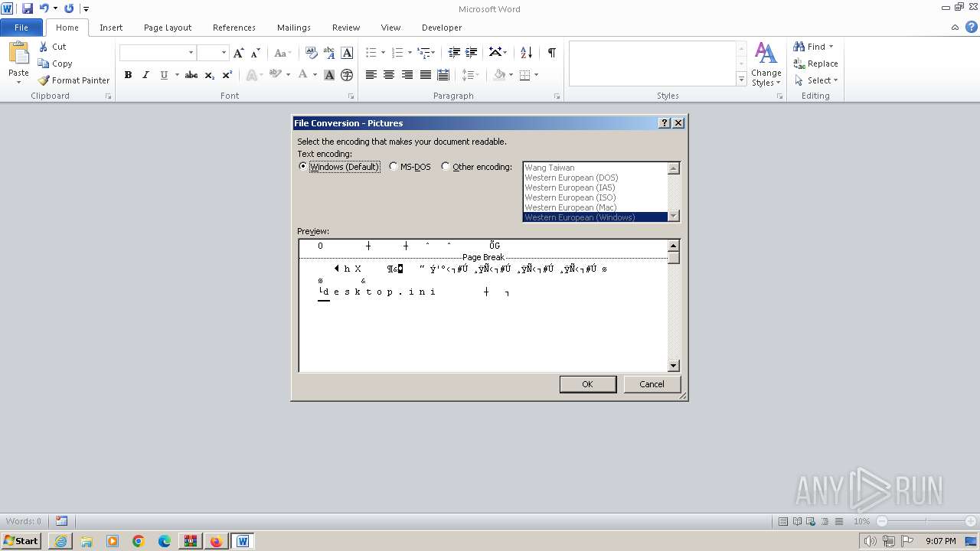Center the text alignment
The width and height of the screenshot is (980, 551).
coord(389,75)
